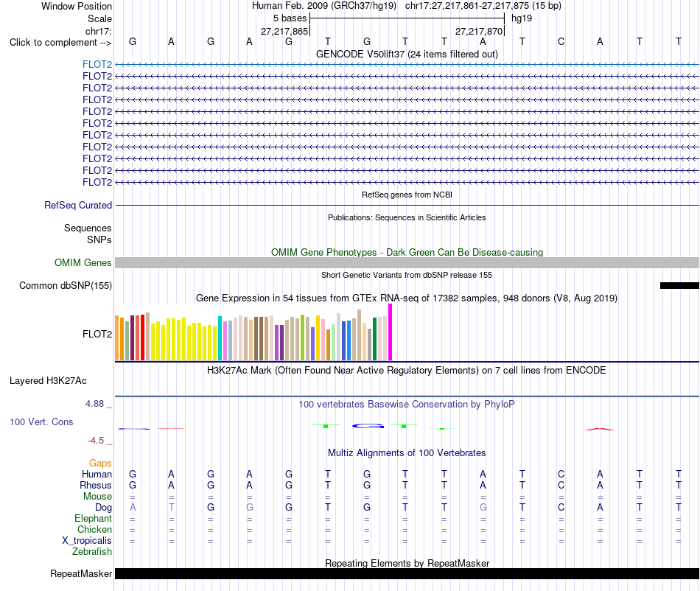Click the black dbSNP variant item
This screenshot has width=700, height=591.
pyautogui.click(x=679, y=286)
